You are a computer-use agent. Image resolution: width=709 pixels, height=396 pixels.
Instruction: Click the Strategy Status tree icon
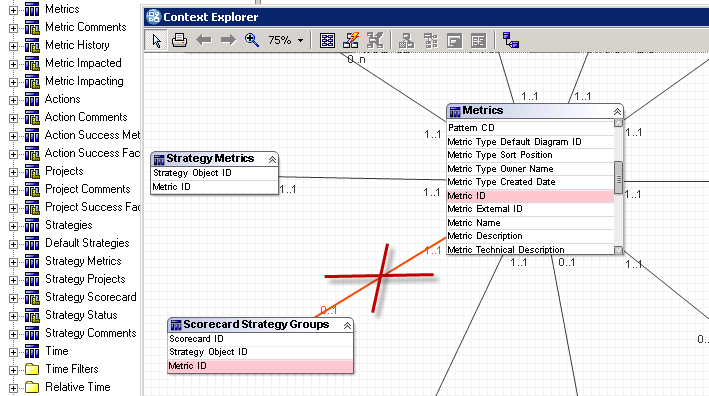(x=32, y=316)
